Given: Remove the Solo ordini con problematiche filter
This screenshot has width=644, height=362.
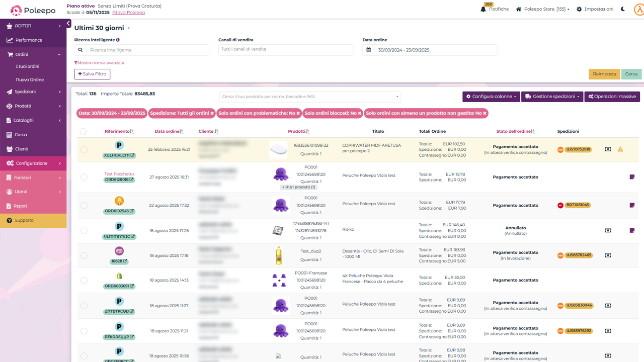Looking at the screenshot, I should (298, 114).
